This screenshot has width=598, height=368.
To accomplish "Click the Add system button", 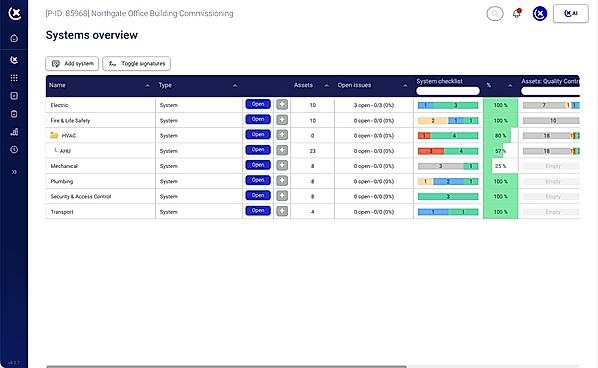I will [x=72, y=64].
